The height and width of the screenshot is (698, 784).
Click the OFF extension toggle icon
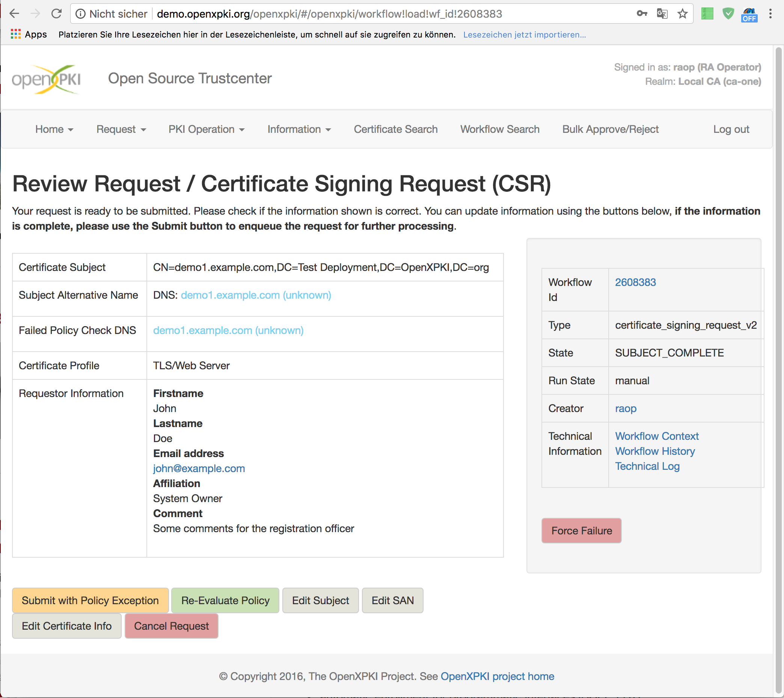click(749, 15)
